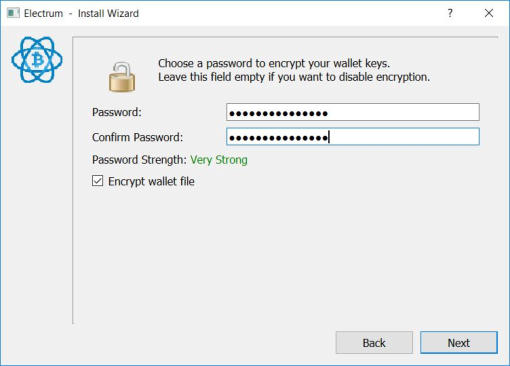Viewport: 510px width, 366px height.
Task: Click the Electrum Bitcoin atom logo
Action: tap(37, 60)
